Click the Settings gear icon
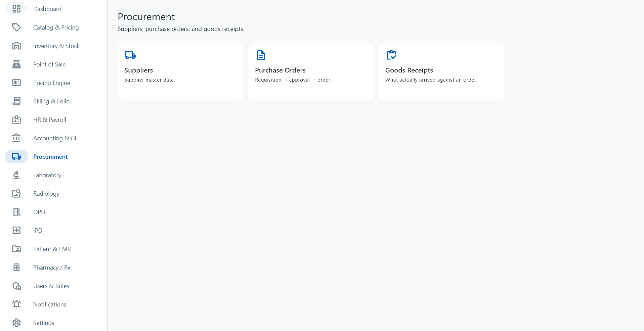The image size is (644, 331). (x=16, y=323)
